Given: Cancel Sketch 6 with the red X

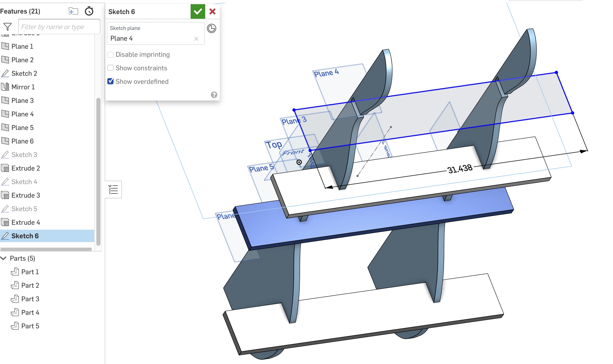Looking at the screenshot, I should [212, 11].
